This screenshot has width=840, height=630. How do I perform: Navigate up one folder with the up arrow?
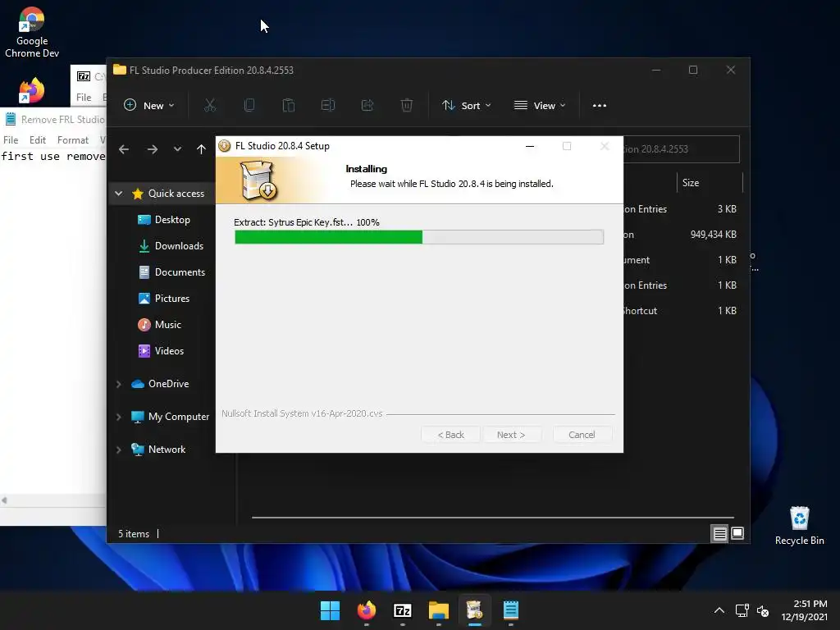(x=201, y=149)
